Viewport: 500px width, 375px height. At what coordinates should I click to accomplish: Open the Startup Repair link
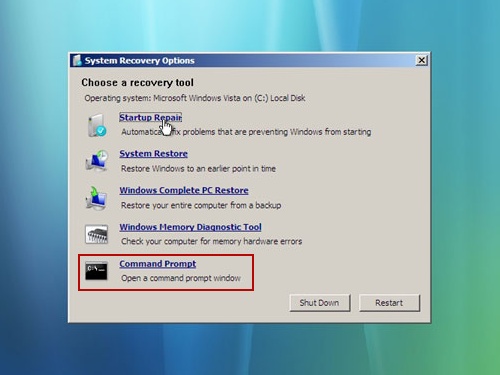(x=150, y=117)
